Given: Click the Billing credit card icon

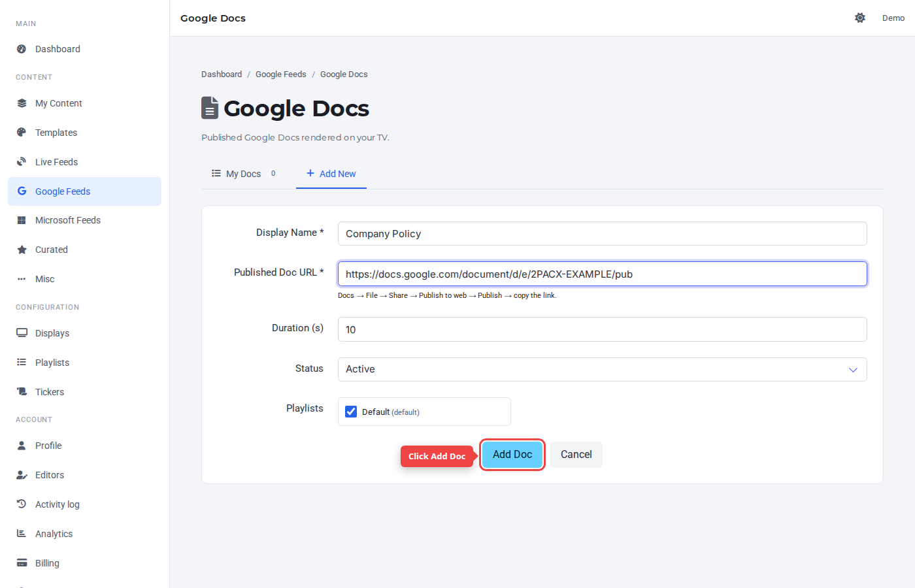Looking at the screenshot, I should coord(22,563).
